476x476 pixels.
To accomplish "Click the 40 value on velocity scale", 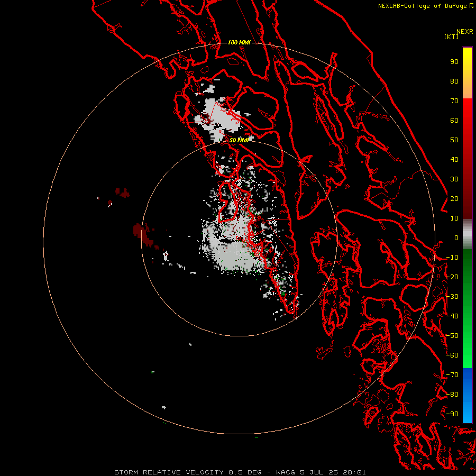I will 454,159.
